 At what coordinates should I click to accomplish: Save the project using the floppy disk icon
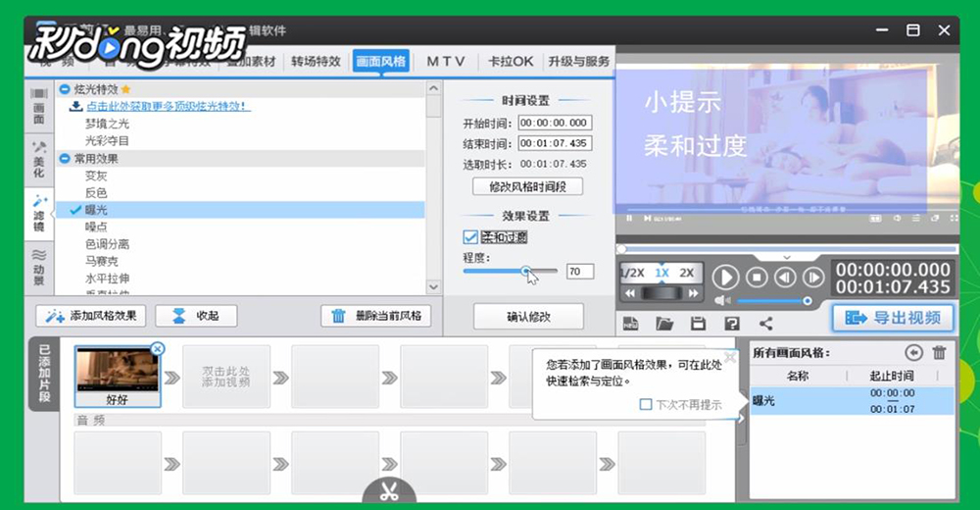pyautogui.click(x=698, y=324)
